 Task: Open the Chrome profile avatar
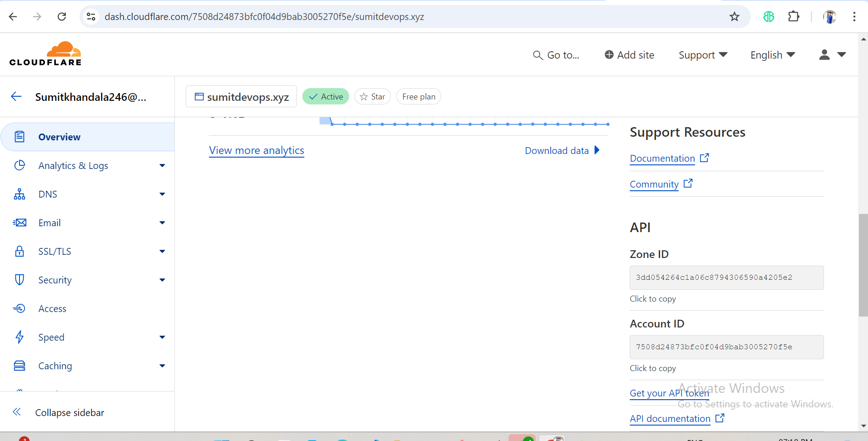tap(830, 17)
